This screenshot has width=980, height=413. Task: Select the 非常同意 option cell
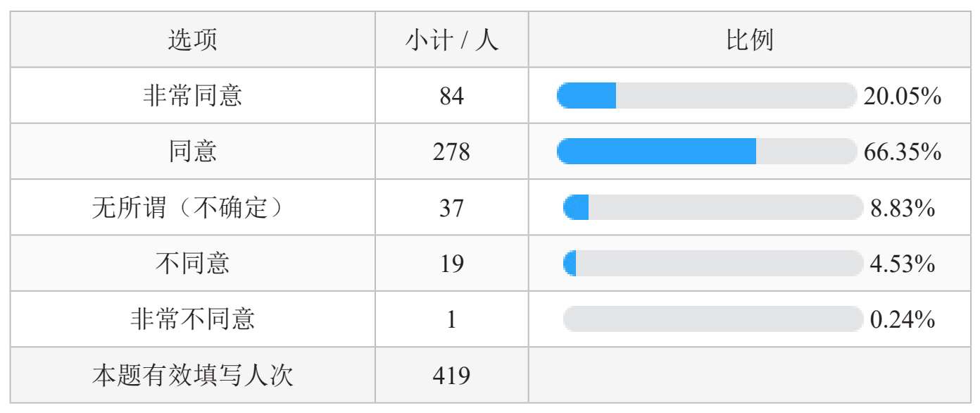(x=193, y=95)
